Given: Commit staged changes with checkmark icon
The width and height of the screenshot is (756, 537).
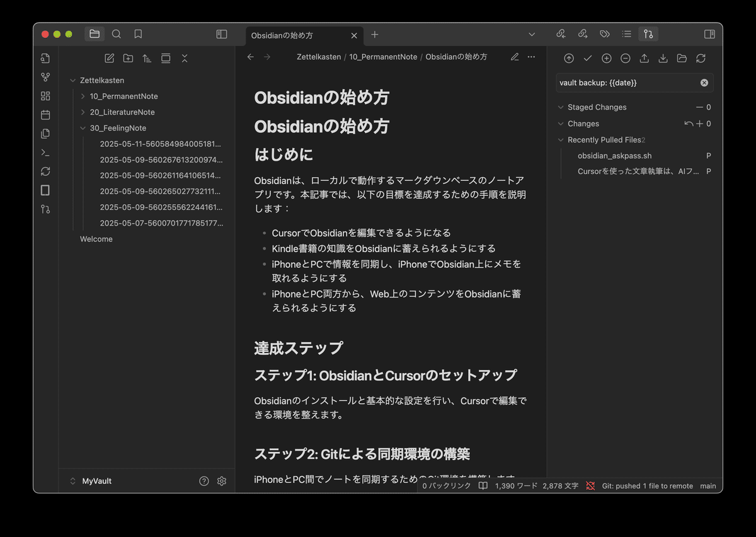Looking at the screenshot, I should point(588,58).
